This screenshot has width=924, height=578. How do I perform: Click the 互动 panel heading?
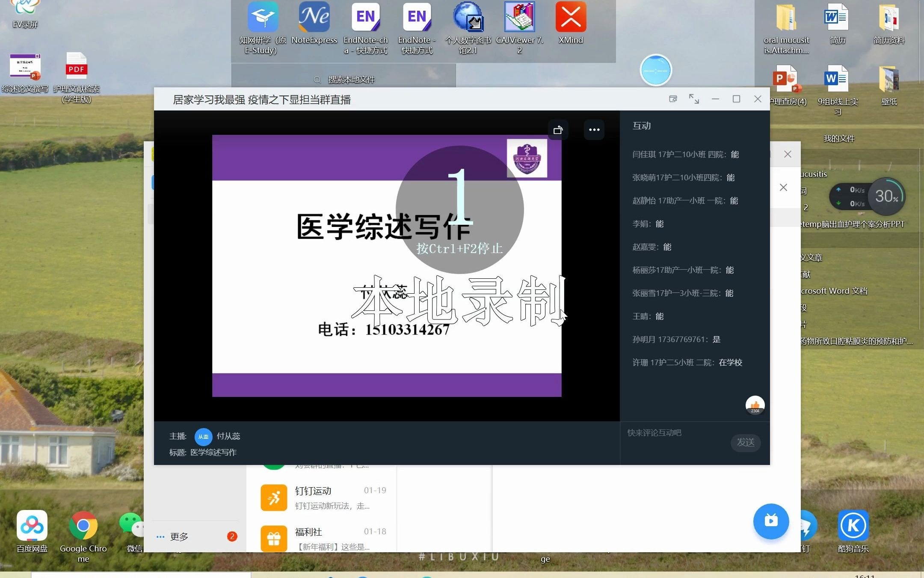click(x=642, y=125)
